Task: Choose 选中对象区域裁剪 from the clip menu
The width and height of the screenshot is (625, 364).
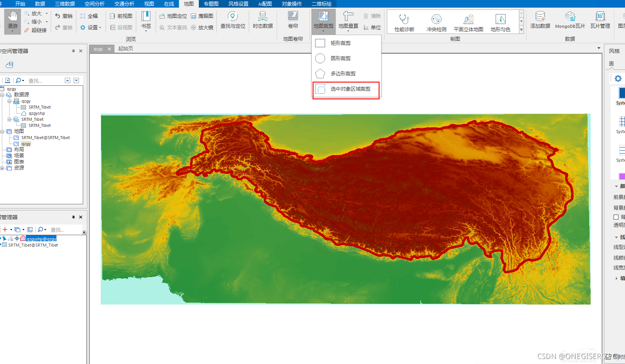Action: pos(346,89)
